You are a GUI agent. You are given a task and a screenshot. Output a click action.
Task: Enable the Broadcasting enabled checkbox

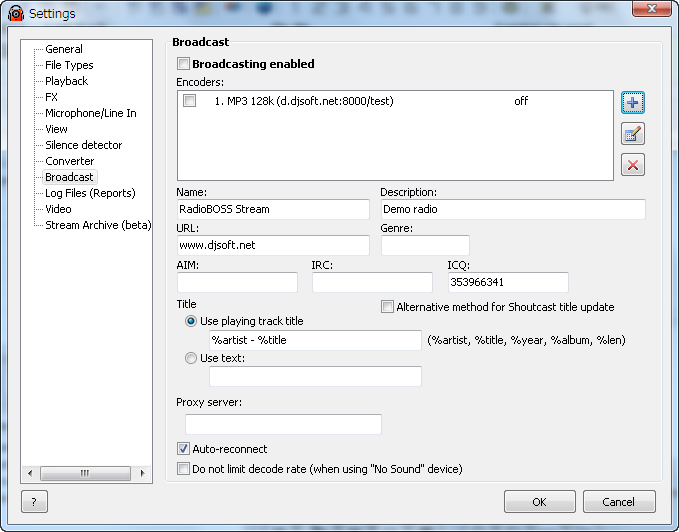click(x=183, y=64)
